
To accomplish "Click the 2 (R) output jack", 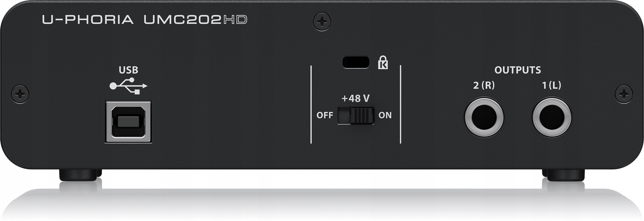I will pyautogui.click(x=484, y=117).
